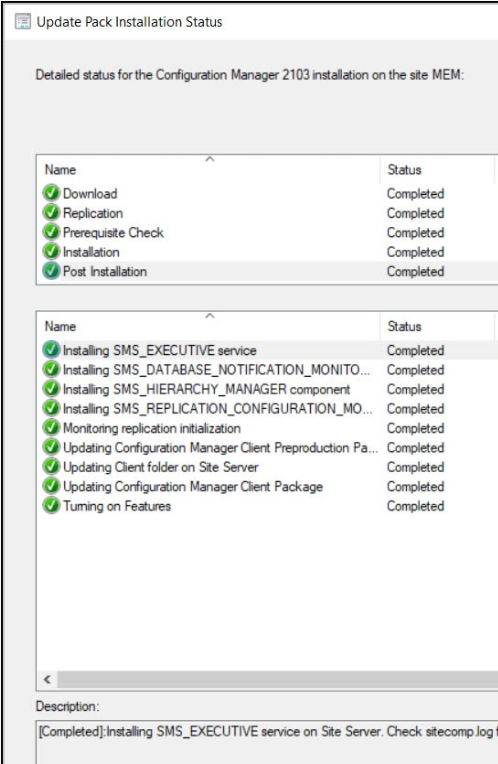Select Updating Client folder on Site Server

coord(160,467)
